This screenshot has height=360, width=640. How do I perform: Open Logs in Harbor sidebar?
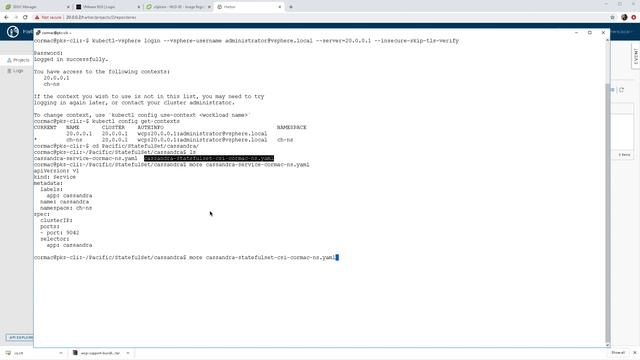point(16,71)
